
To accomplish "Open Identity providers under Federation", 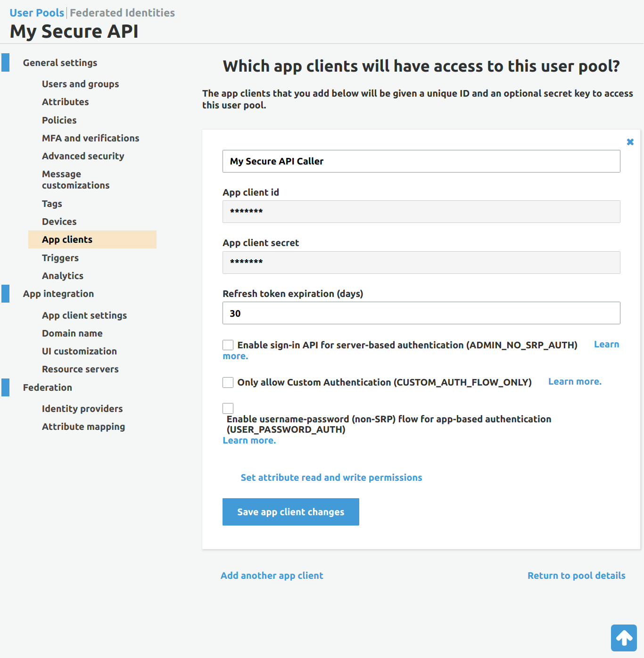I will (x=82, y=409).
